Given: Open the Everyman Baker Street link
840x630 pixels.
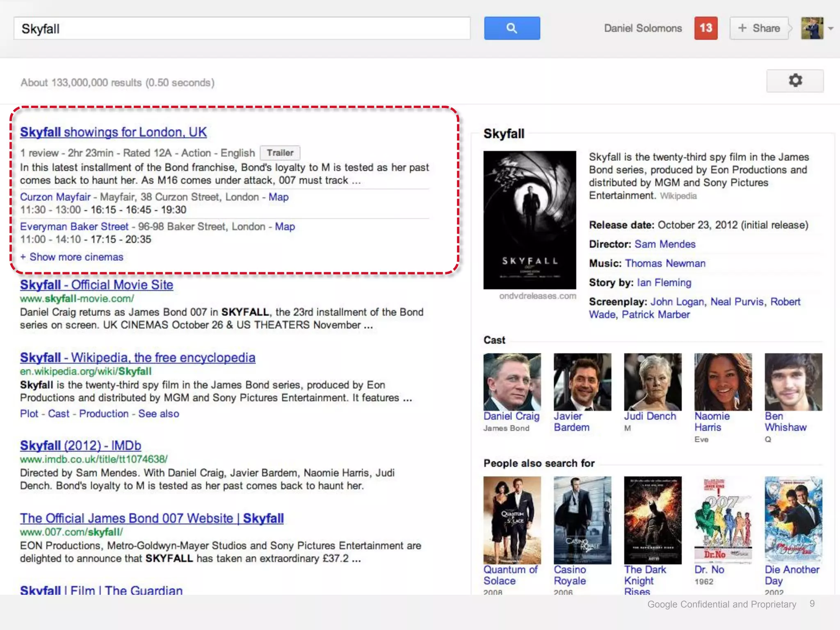Looking at the screenshot, I should [74, 226].
